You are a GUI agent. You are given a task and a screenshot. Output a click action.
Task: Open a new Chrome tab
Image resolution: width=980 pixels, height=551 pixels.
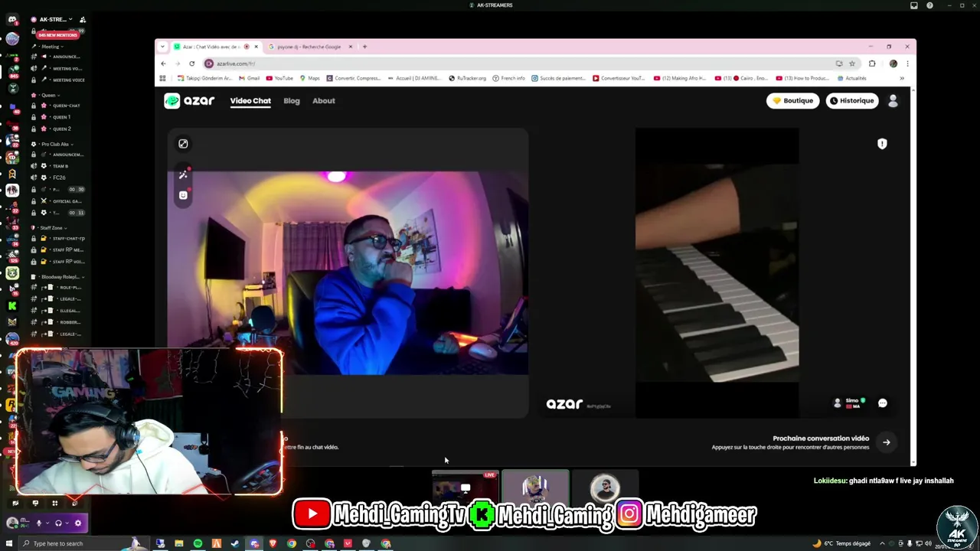pyautogui.click(x=364, y=47)
